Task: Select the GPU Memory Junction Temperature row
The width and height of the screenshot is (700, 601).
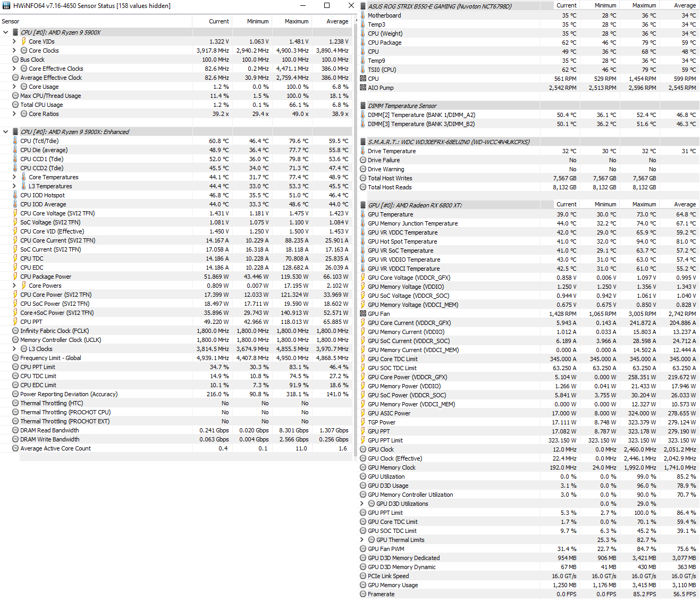Action: point(529,223)
